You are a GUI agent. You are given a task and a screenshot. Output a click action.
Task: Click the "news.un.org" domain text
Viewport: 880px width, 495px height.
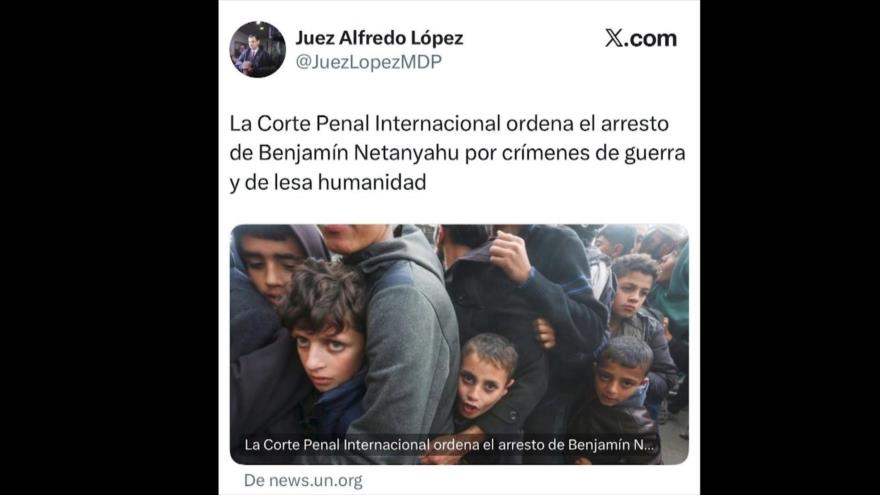point(315,481)
